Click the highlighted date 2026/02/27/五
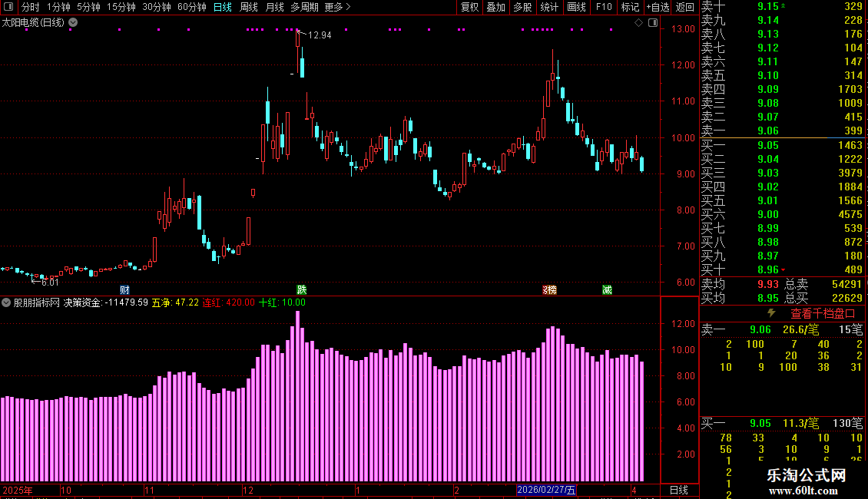This screenshot has width=868, height=499. click(x=546, y=490)
